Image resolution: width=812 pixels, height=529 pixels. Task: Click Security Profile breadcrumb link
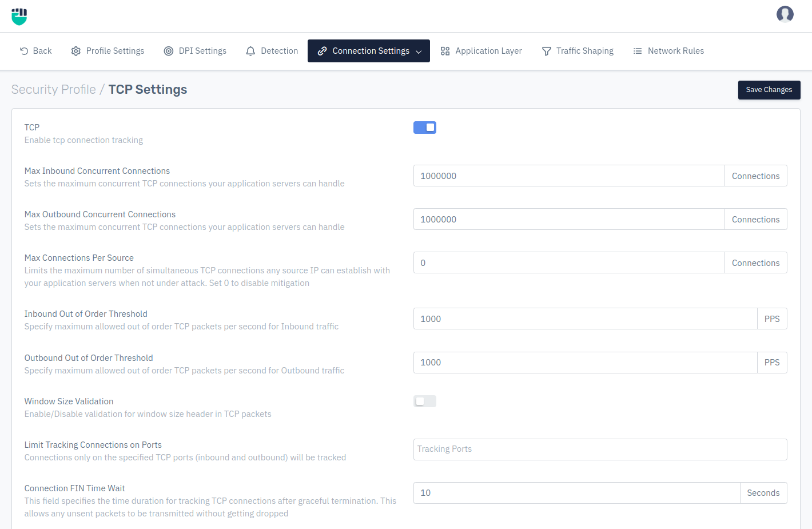pos(54,90)
